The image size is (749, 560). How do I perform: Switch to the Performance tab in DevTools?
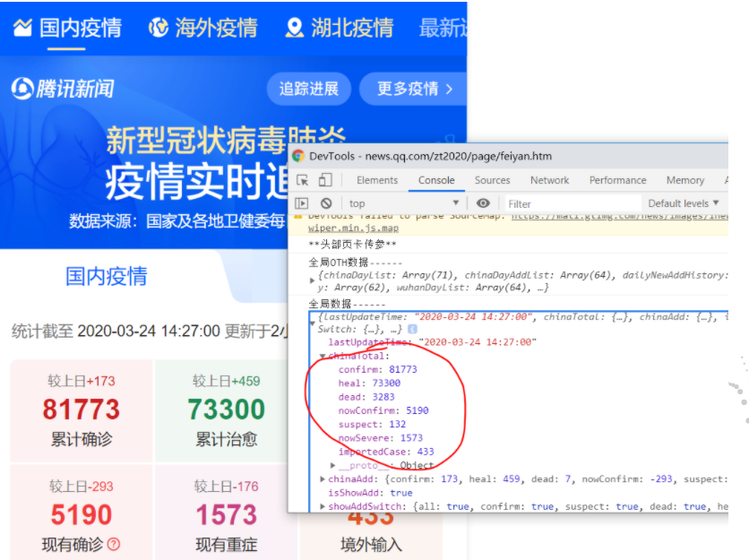pyautogui.click(x=617, y=180)
